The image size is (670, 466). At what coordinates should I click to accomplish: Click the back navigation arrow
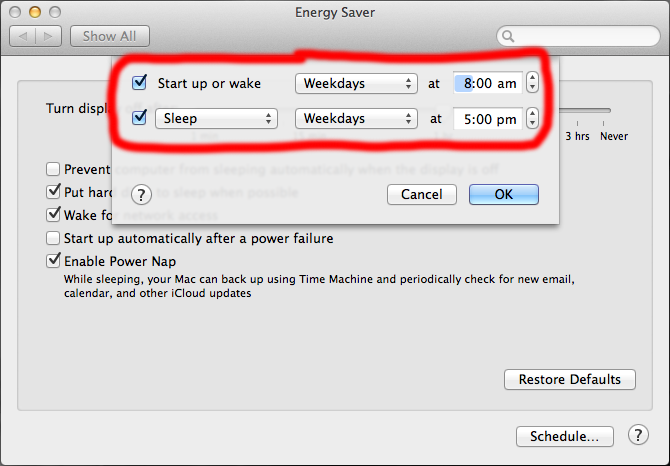click(x=25, y=36)
